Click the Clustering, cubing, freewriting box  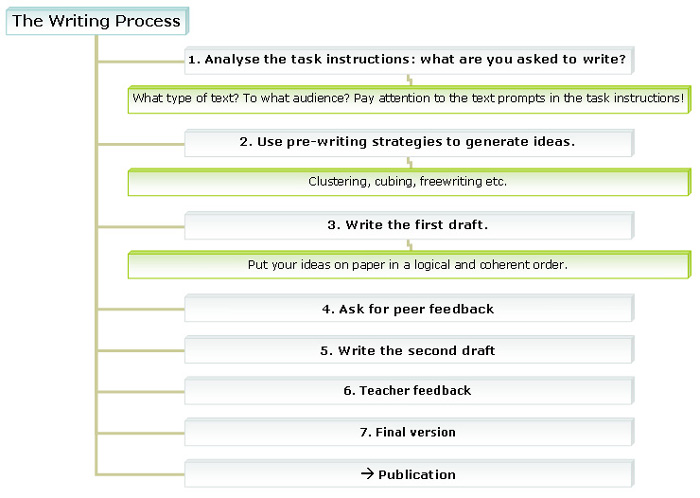409,182
